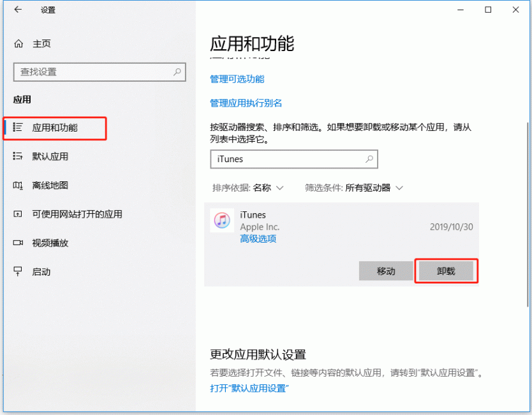The image size is (532, 415).
Task: Open 管理可选功能 link
Action: pyautogui.click(x=237, y=79)
